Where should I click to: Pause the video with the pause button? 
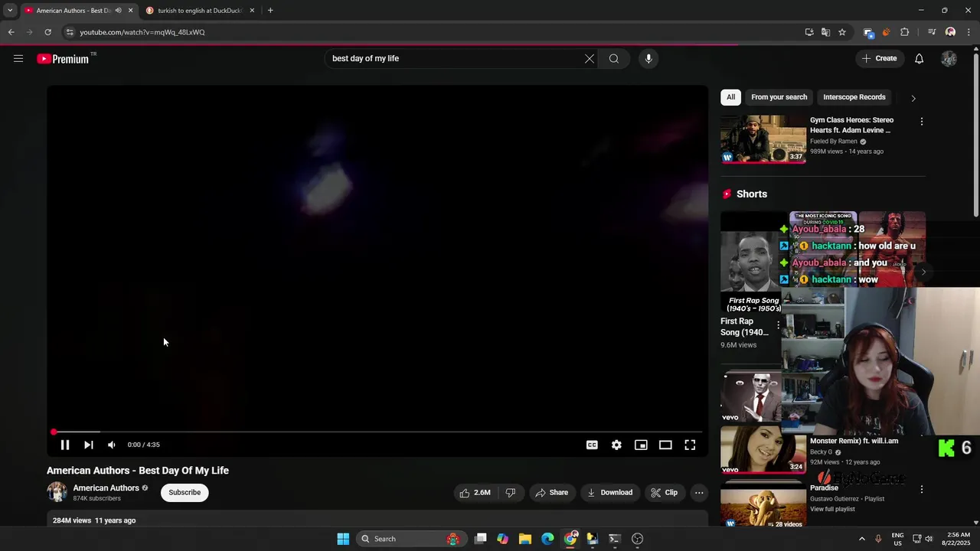point(65,445)
